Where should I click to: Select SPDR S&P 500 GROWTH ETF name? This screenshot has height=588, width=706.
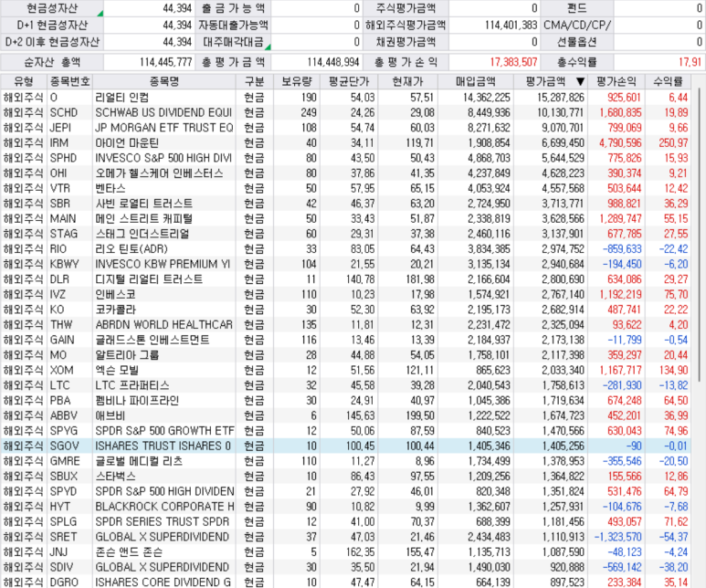point(164,431)
